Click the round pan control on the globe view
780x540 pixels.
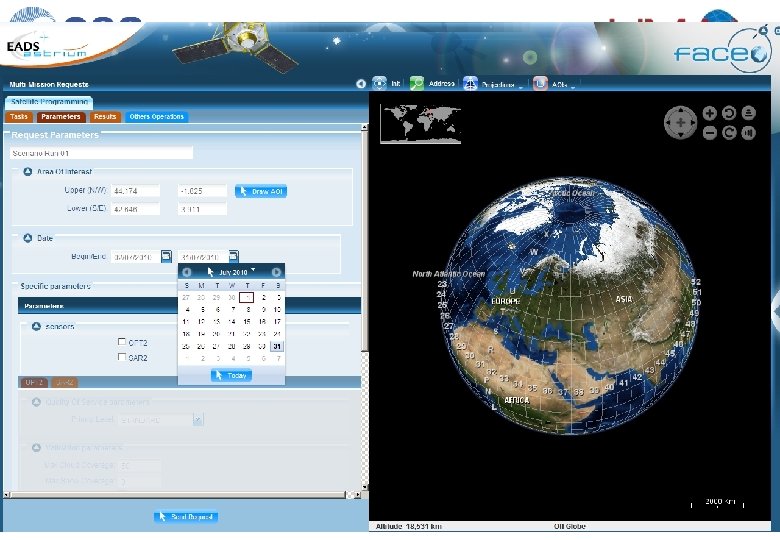pyautogui.click(x=680, y=122)
